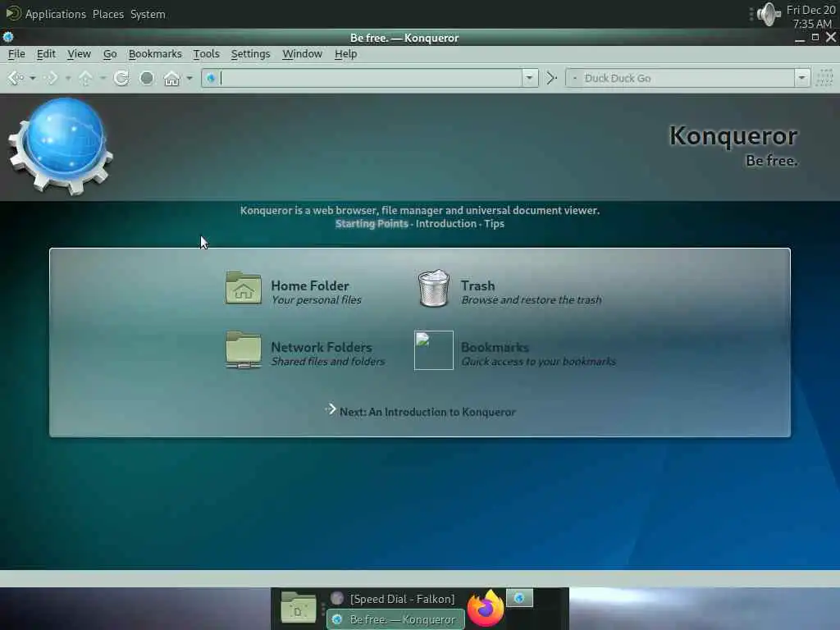
Task: Open the Settings menu
Action: pyautogui.click(x=250, y=54)
